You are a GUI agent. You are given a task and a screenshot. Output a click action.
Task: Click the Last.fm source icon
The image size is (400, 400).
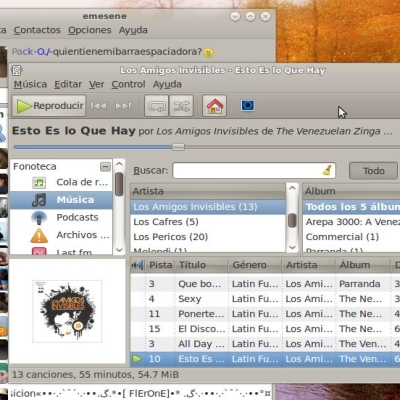pos(39,251)
